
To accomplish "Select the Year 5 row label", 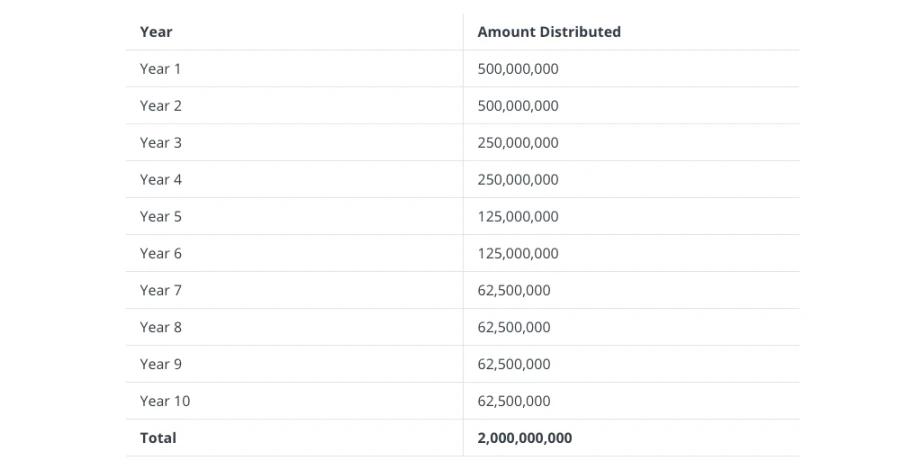I will [161, 217].
